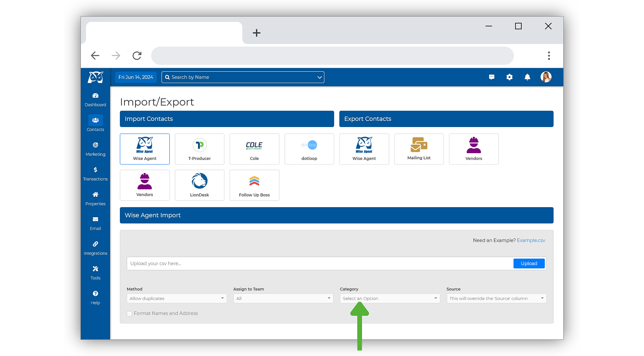Go back in the browser
644x356 pixels.
tap(95, 55)
